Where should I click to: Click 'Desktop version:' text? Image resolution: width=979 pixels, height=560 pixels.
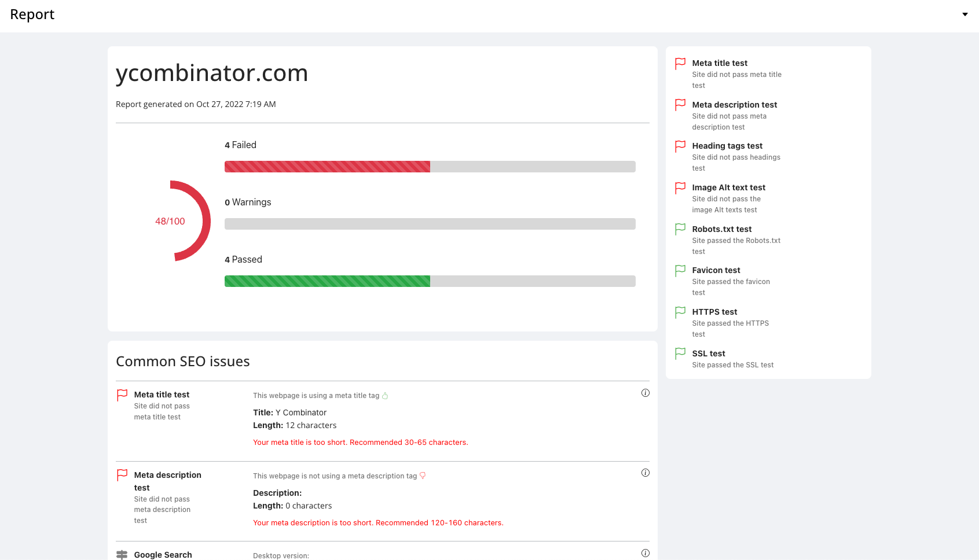pos(281,556)
